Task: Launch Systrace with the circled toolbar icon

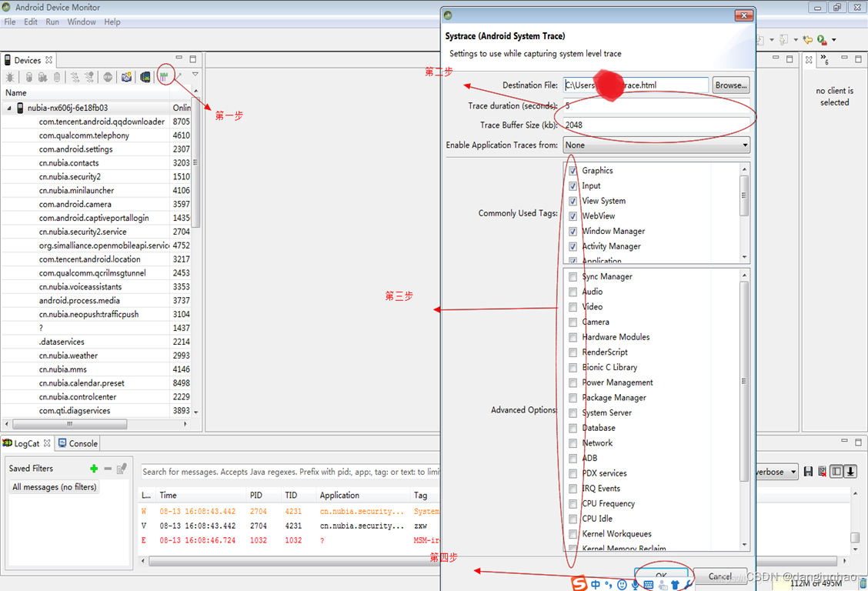Action: 163,75
